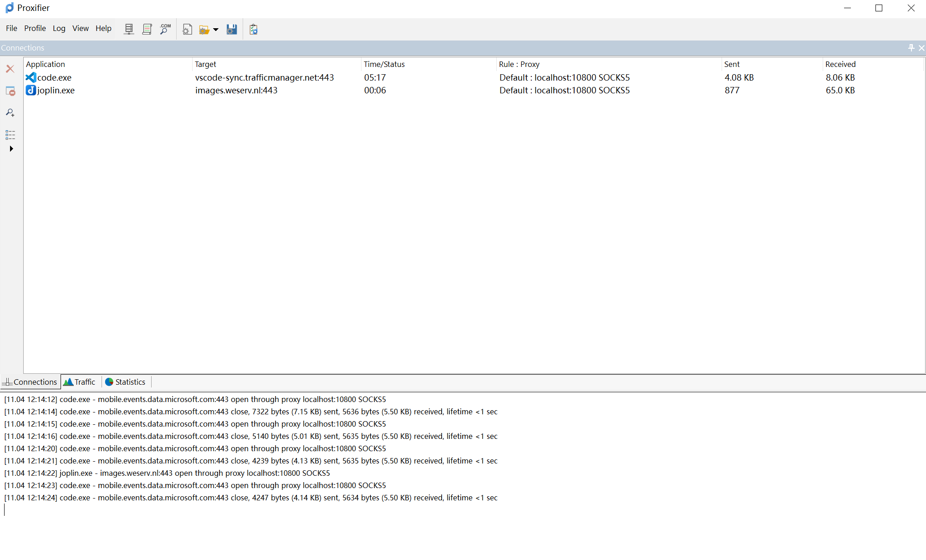Switch to the Traffic tab
Image resolution: width=926 pixels, height=560 pixels.
click(x=80, y=382)
